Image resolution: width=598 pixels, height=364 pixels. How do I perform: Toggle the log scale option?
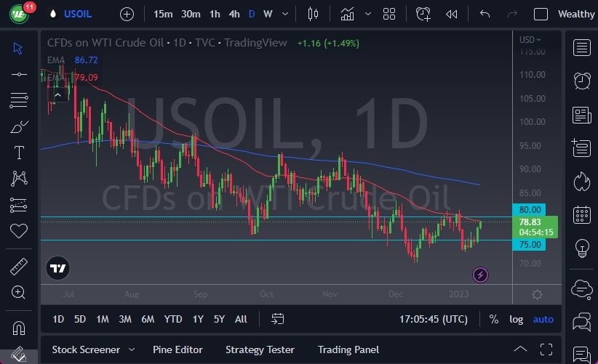[x=516, y=319]
